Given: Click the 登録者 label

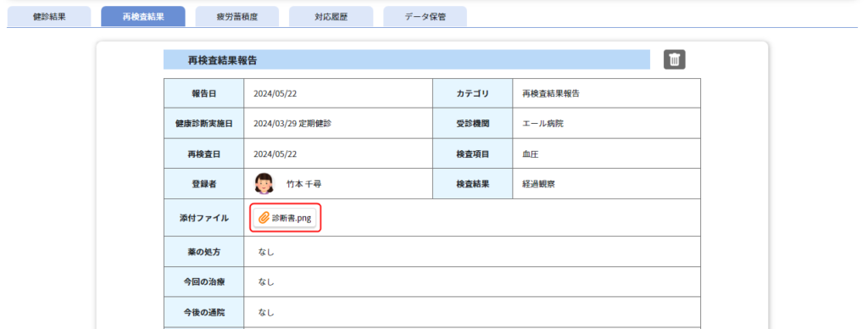Looking at the screenshot, I should point(203,185).
